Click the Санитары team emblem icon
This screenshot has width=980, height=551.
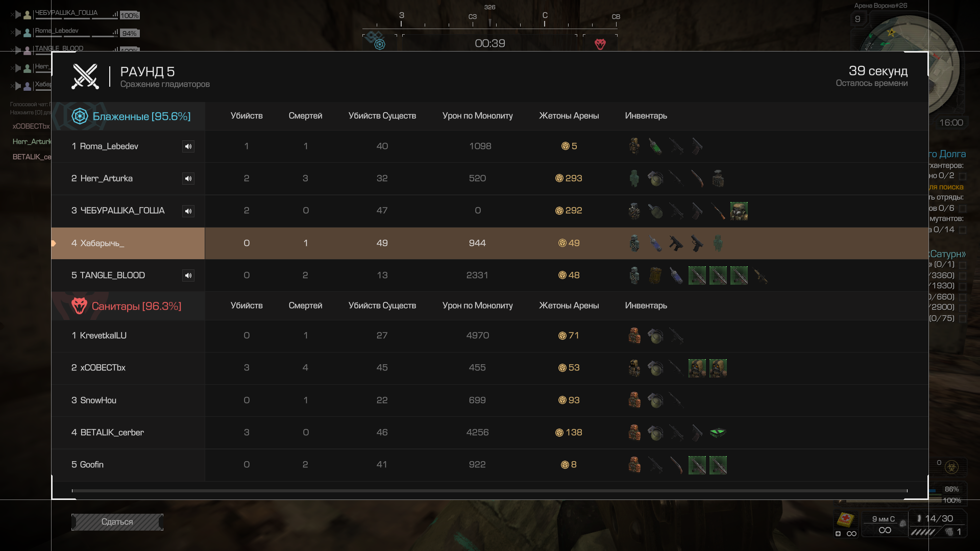79,306
